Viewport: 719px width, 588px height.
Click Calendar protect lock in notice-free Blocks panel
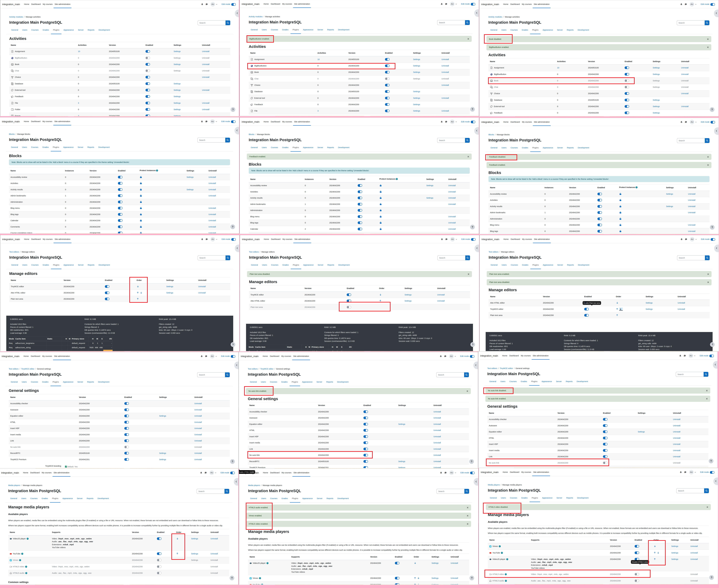[x=141, y=220]
